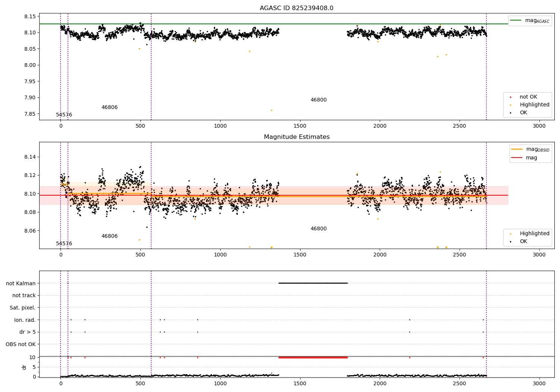Click the 54576 label in the top plot
This screenshot has width=560, height=392.
pyautogui.click(x=64, y=115)
